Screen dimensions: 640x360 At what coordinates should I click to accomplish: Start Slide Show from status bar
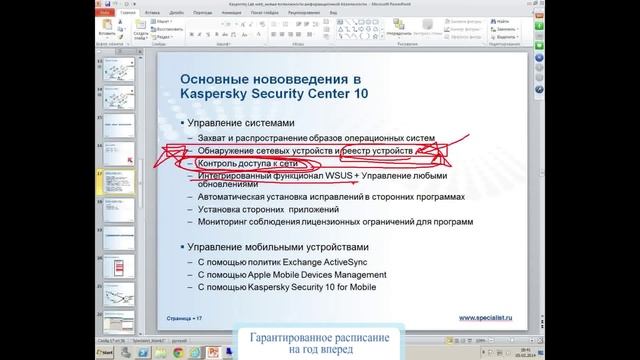(x=470, y=340)
